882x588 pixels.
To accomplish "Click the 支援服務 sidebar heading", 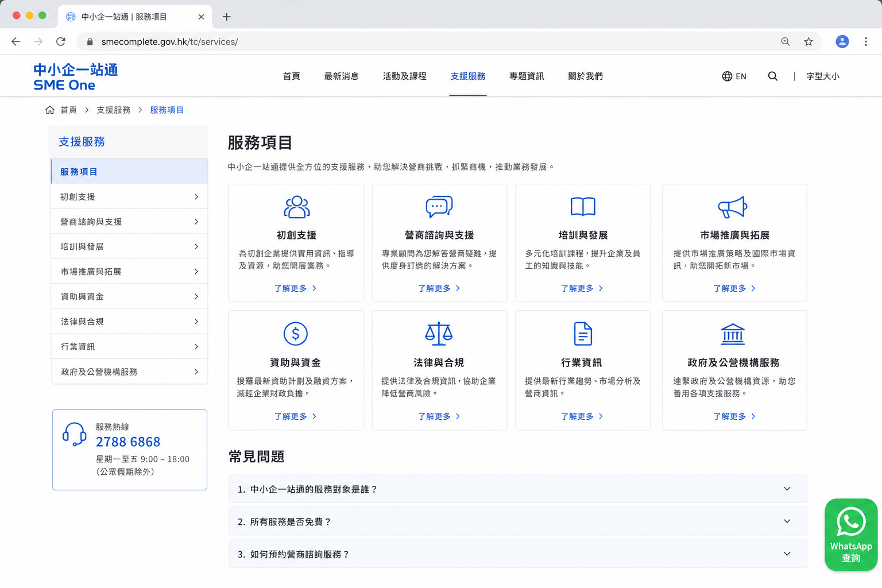I will pyautogui.click(x=82, y=142).
